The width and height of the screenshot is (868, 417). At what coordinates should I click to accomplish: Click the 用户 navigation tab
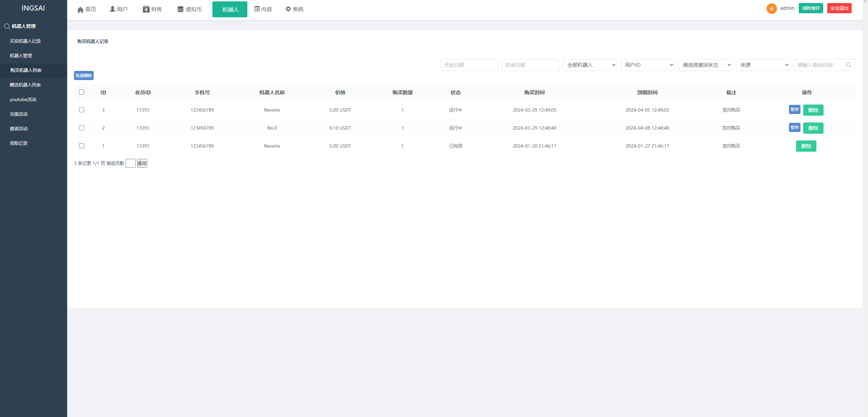pyautogui.click(x=118, y=9)
